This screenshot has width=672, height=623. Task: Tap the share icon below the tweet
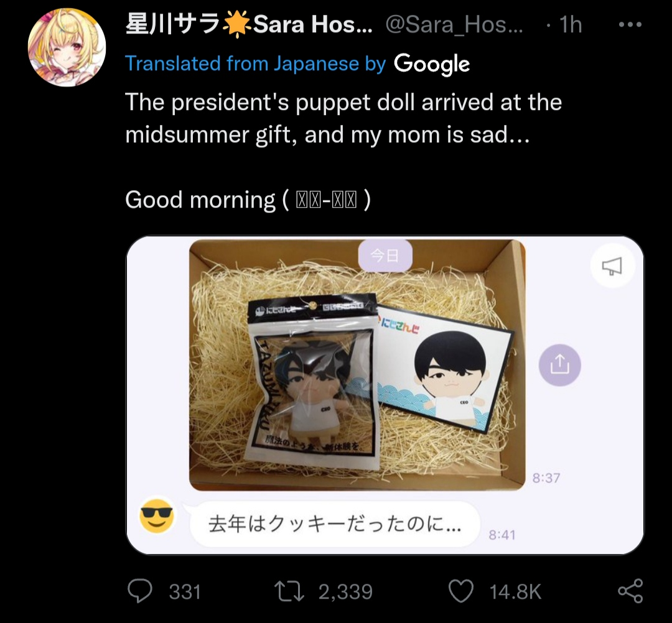[630, 591]
